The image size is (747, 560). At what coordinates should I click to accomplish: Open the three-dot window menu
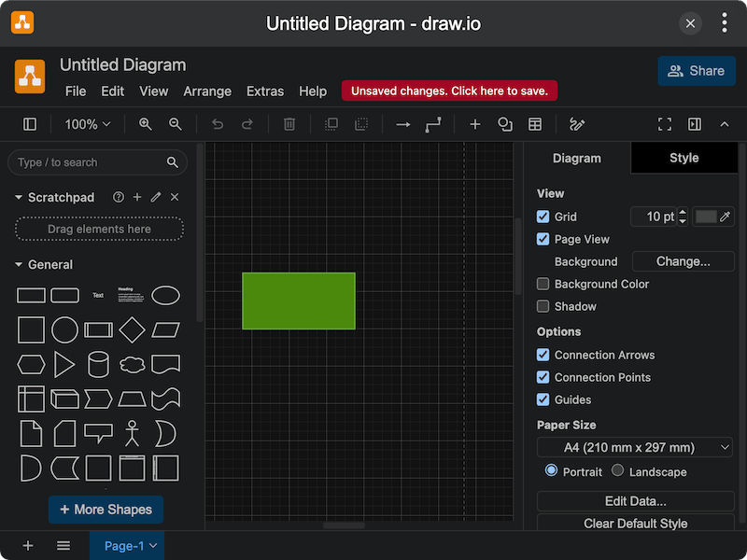tap(725, 22)
